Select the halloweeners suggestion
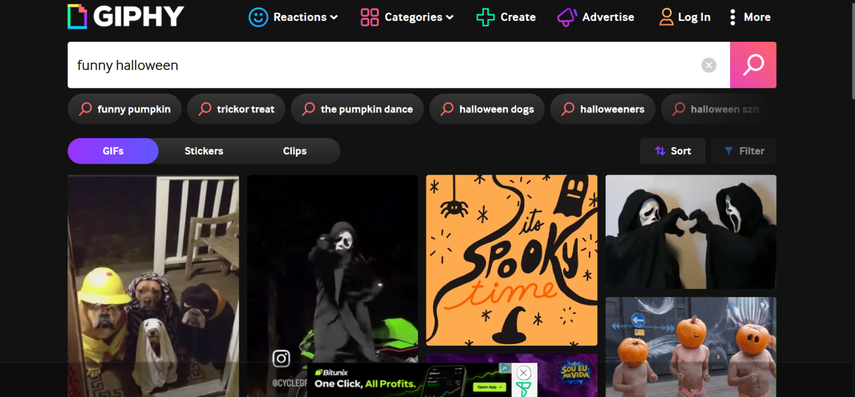 (x=603, y=109)
